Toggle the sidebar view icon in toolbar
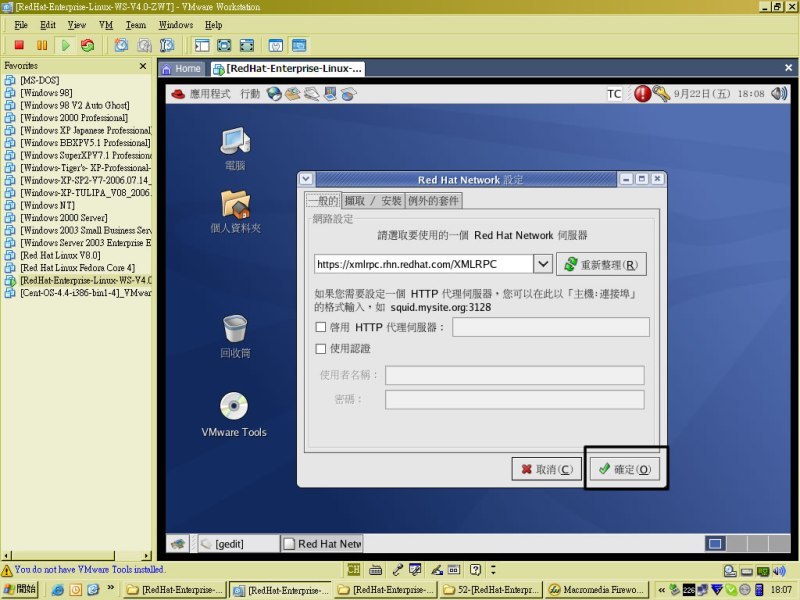 (x=202, y=45)
